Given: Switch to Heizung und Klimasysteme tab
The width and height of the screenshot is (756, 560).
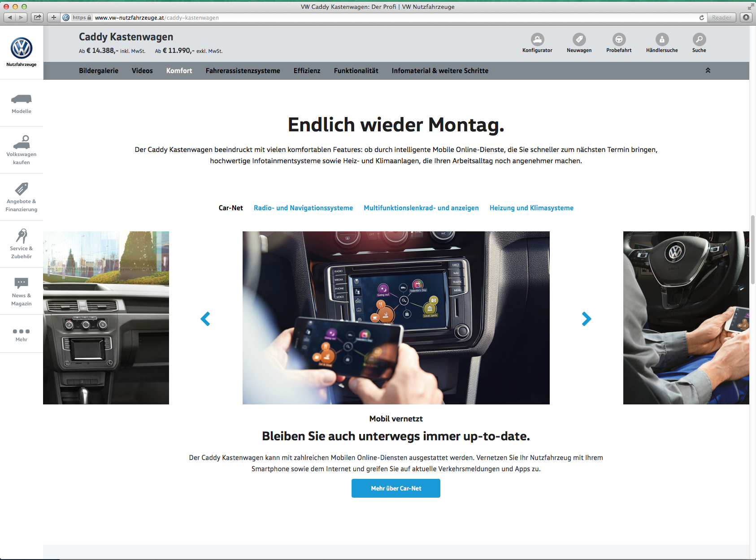Looking at the screenshot, I should (x=531, y=208).
